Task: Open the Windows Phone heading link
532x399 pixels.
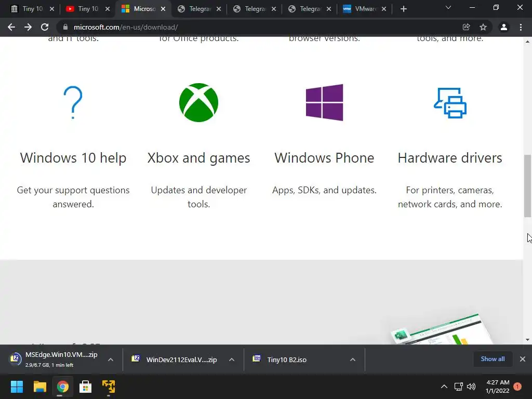Action: (324, 158)
